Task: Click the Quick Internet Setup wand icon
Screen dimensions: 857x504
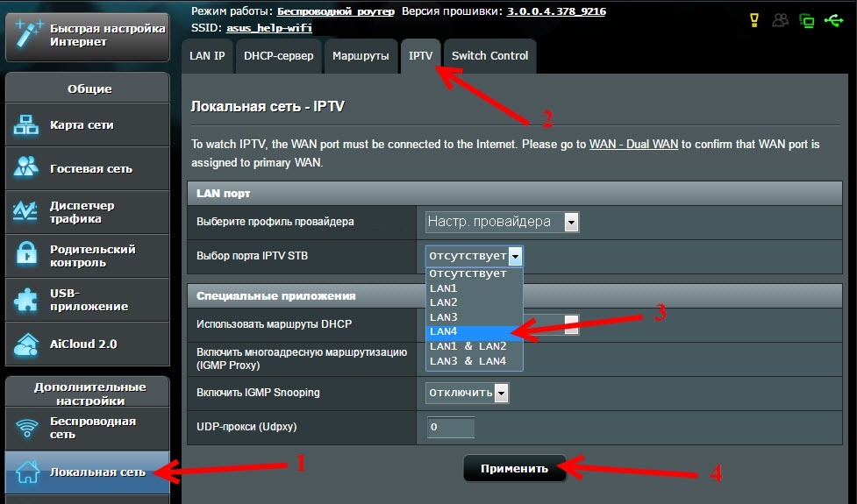Action: coord(27,34)
